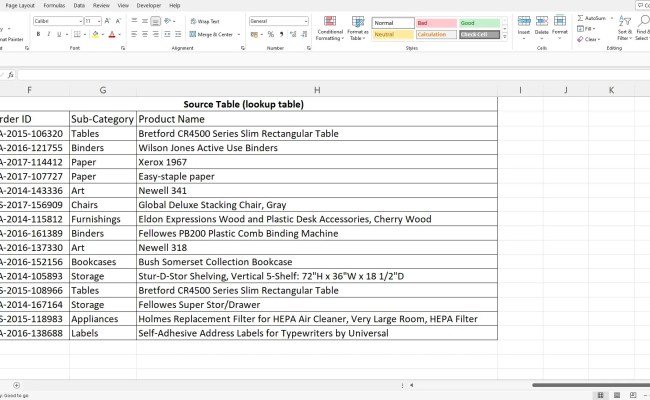The height and width of the screenshot is (400, 650).
Task: Open the Review tab
Action: coord(101,5)
